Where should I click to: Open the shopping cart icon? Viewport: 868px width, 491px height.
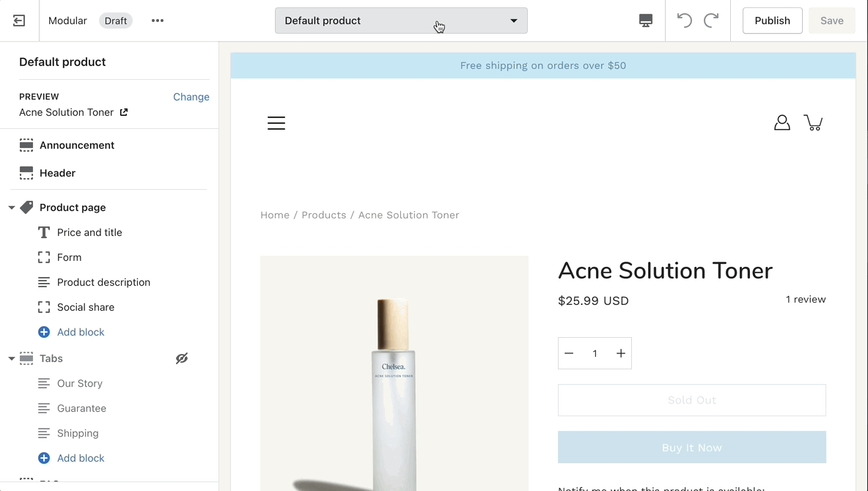point(813,122)
